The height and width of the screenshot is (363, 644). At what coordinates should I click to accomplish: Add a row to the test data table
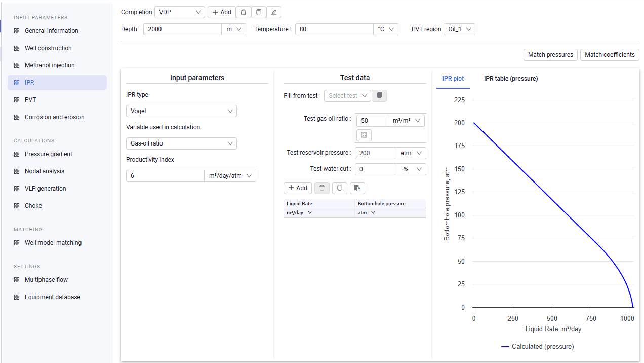click(x=298, y=188)
